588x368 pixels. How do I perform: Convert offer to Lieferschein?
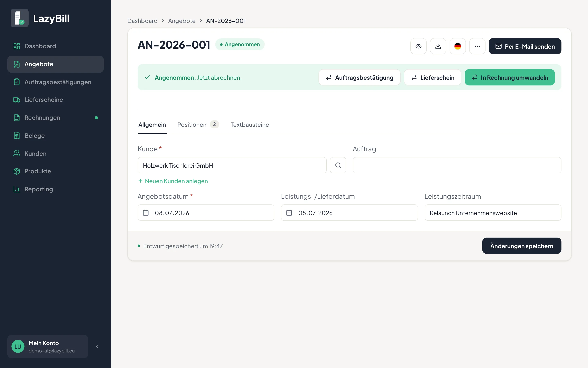point(432,77)
